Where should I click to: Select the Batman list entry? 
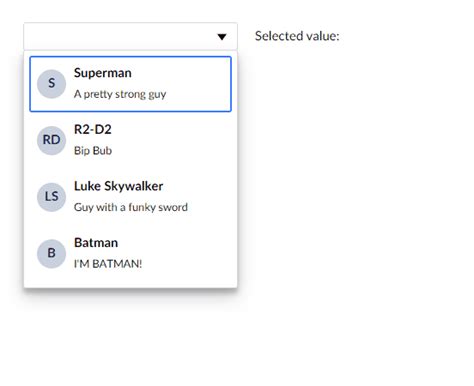point(130,254)
